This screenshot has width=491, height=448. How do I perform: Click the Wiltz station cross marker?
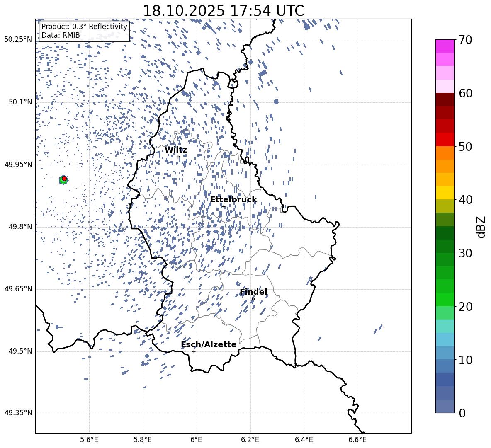[x=178, y=157]
